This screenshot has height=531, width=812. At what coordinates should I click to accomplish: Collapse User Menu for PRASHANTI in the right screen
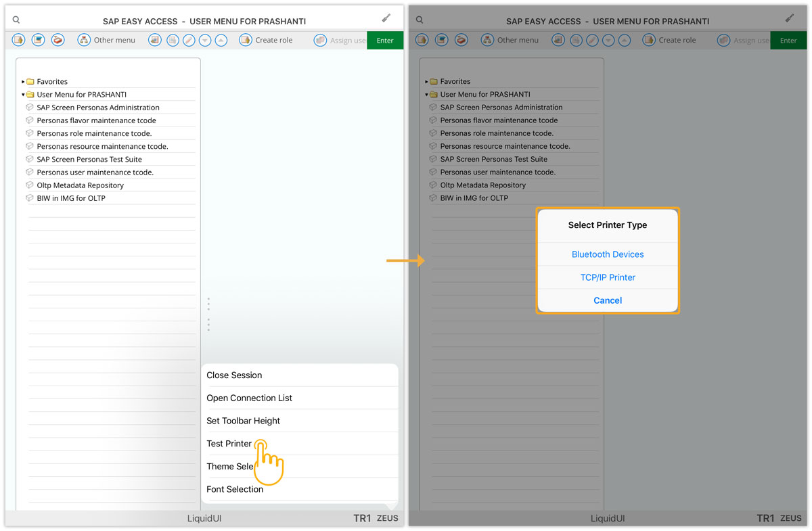click(426, 95)
